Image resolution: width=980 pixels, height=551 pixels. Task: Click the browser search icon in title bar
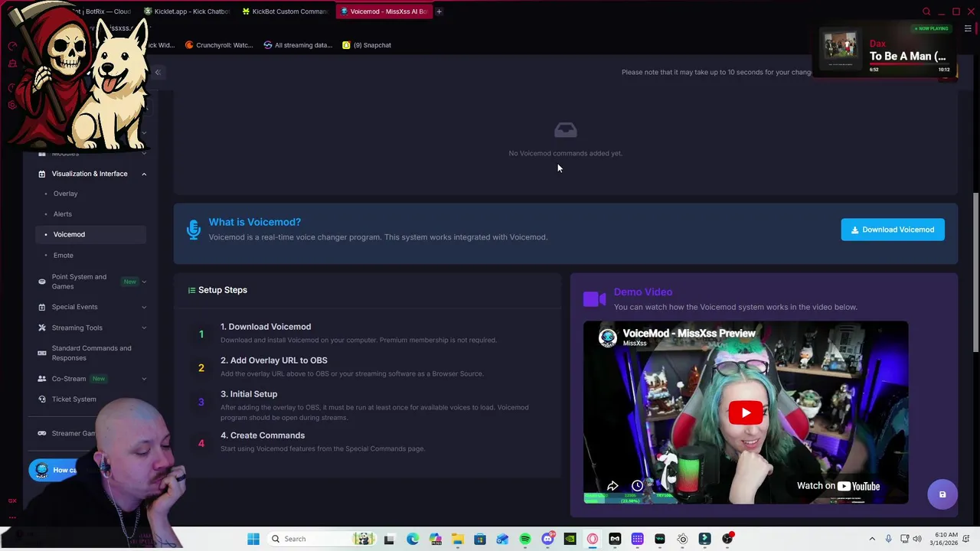[926, 11]
